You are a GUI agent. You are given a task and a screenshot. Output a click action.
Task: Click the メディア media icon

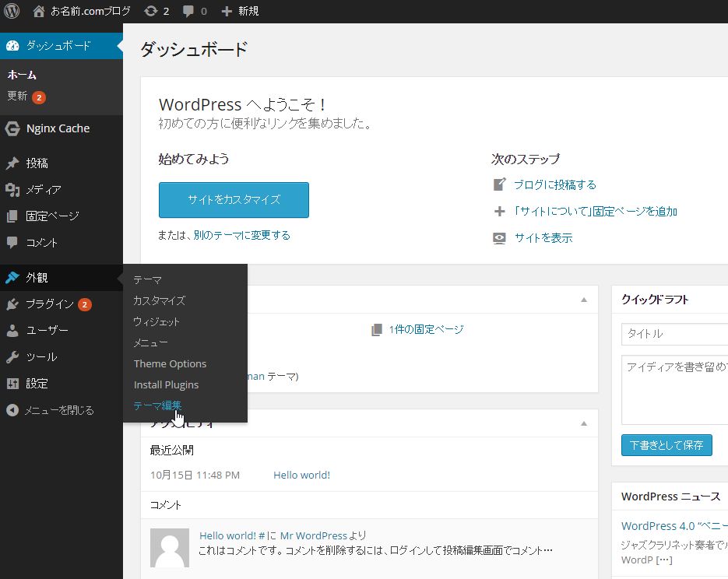click(x=12, y=190)
